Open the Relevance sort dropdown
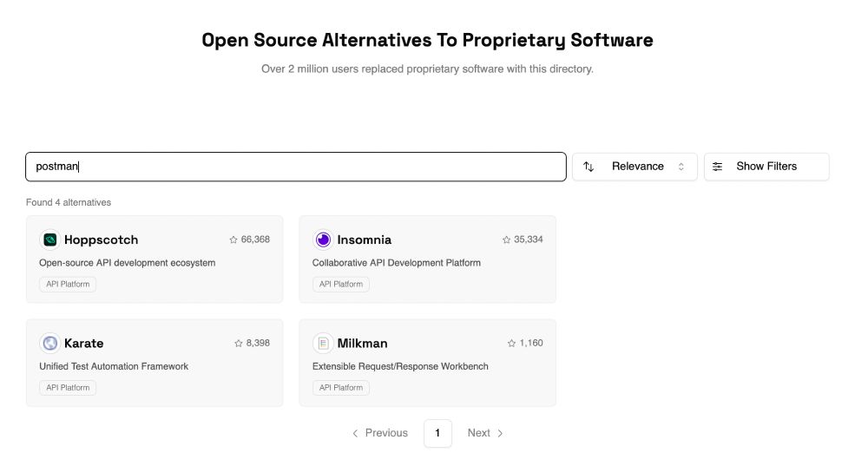 (x=635, y=167)
